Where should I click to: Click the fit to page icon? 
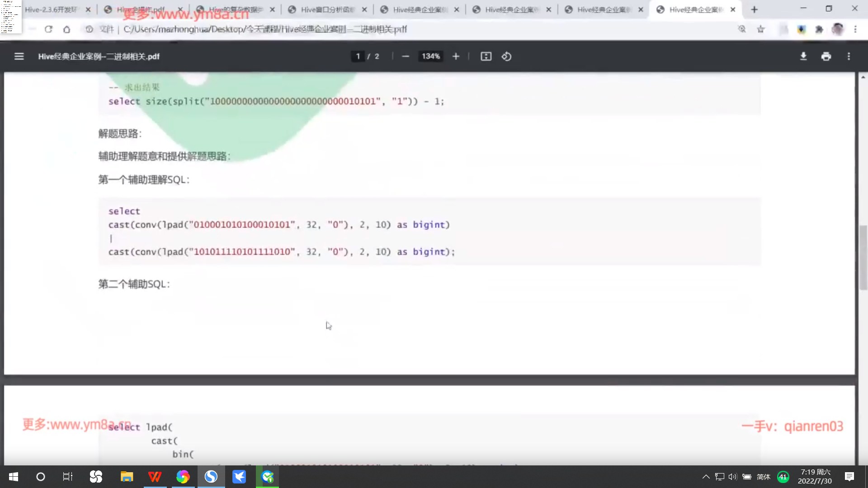tap(486, 56)
